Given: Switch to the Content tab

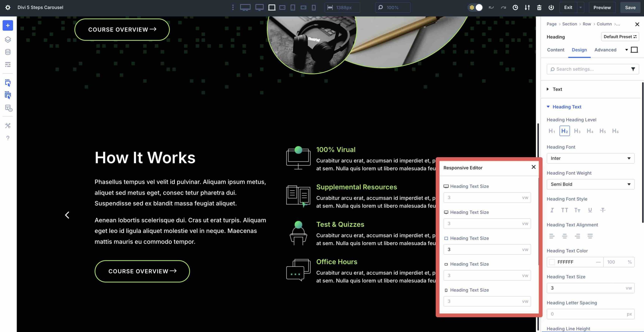Looking at the screenshot, I should point(555,50).
